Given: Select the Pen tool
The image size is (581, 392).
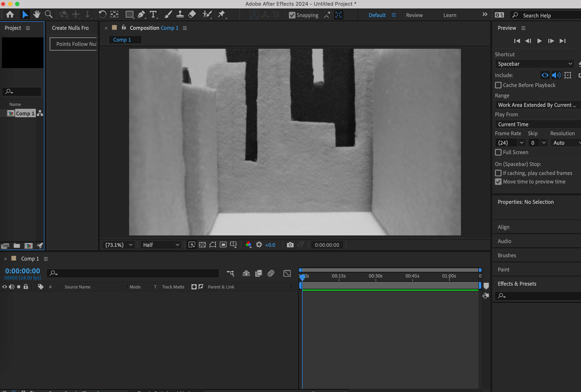Looking at the screenshot, I should (x=141, y=15).
